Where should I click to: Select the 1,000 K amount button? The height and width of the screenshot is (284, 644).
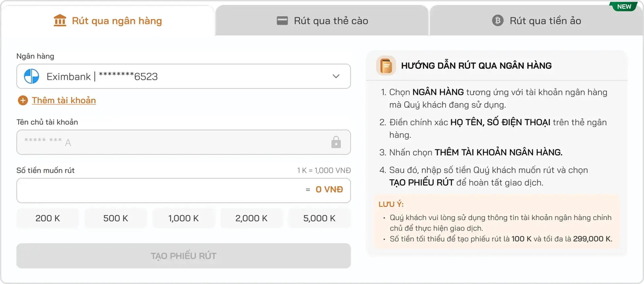tap(183, 218)
